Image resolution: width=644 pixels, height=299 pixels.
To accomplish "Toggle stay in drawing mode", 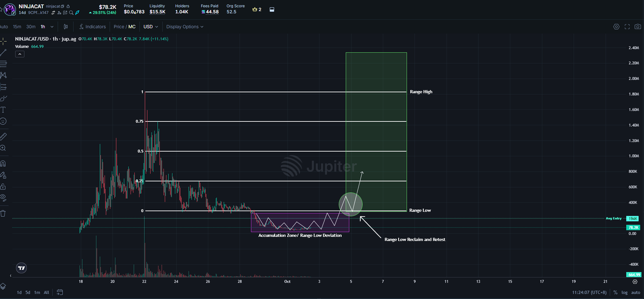I will pyautogui.click(x=3, y=175).
